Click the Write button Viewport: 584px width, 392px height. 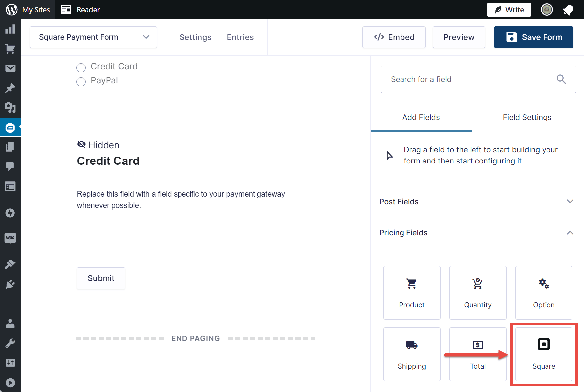(509, 10)
